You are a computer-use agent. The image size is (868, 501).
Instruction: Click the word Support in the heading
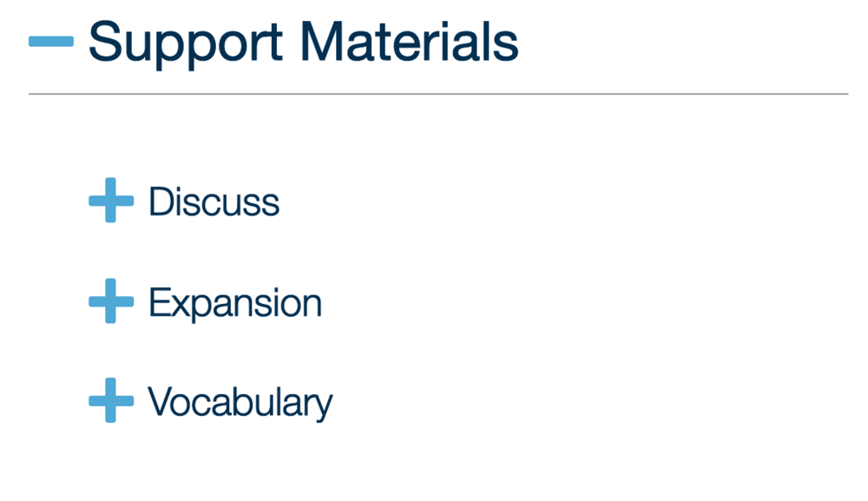click(x=186, y=44)
